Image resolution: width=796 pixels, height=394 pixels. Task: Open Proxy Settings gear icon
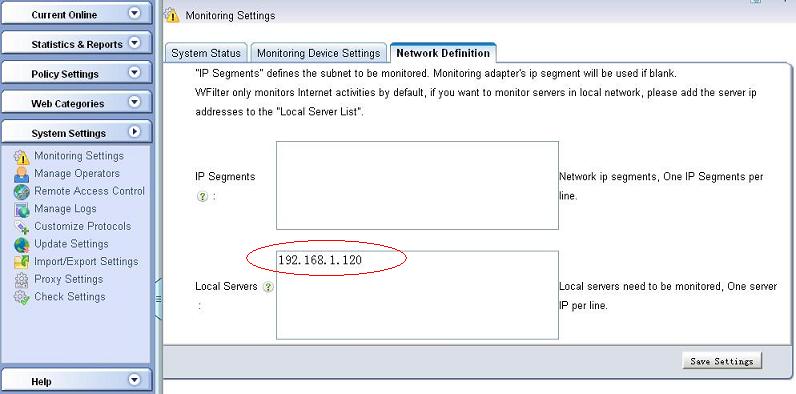point(21,280)
